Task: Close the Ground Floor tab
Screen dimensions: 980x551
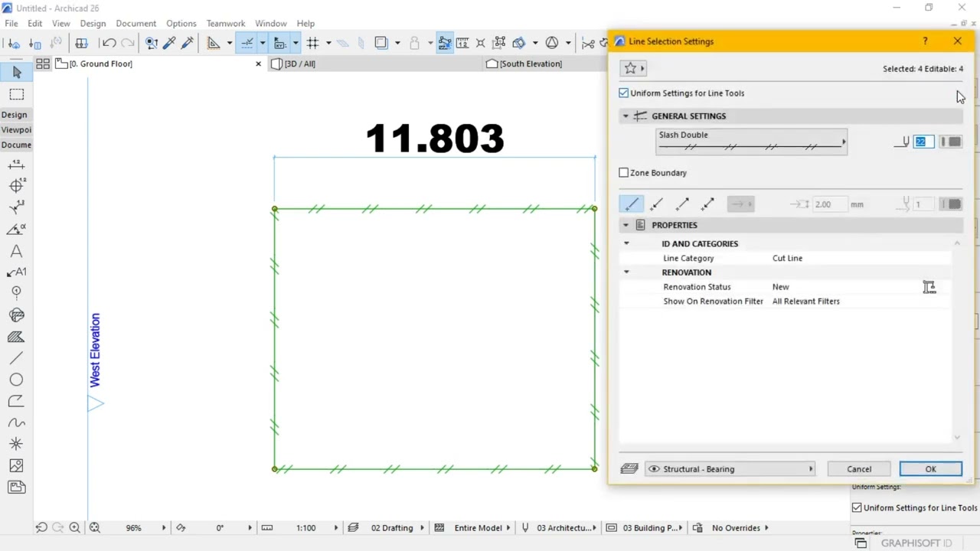Action: (x=258, y=64)
